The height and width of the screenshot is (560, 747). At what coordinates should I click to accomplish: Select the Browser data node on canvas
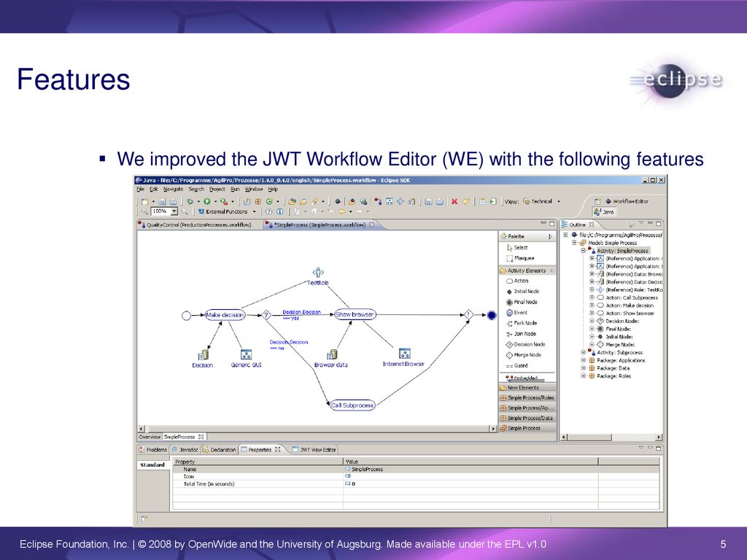click(331, 359)
